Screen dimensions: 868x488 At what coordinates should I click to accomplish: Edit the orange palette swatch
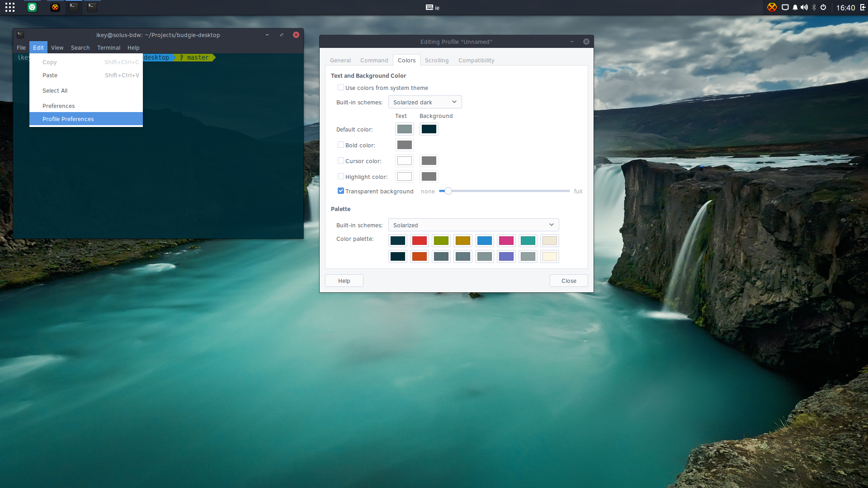click(x=420, y=257)
